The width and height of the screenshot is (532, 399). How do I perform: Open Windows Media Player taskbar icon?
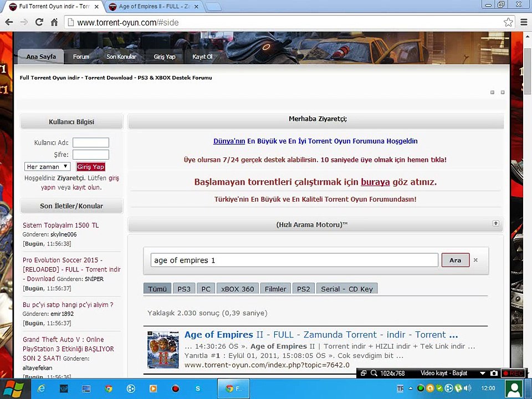tap(153, 389)
